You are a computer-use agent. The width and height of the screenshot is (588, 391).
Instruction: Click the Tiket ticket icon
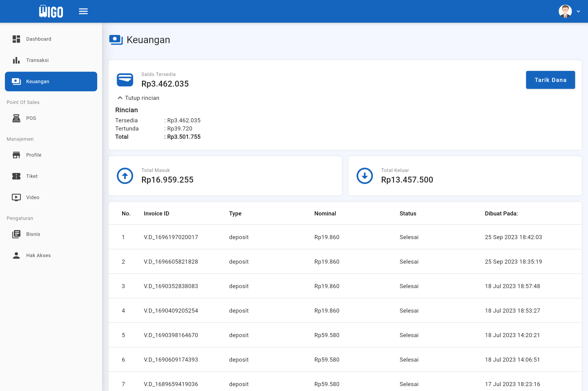tap(16, 176)
